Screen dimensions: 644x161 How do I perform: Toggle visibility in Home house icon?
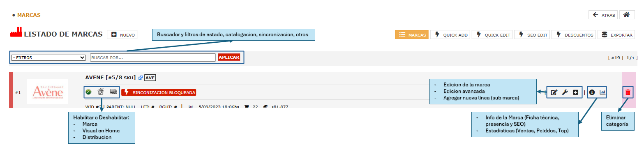(101, 92)
